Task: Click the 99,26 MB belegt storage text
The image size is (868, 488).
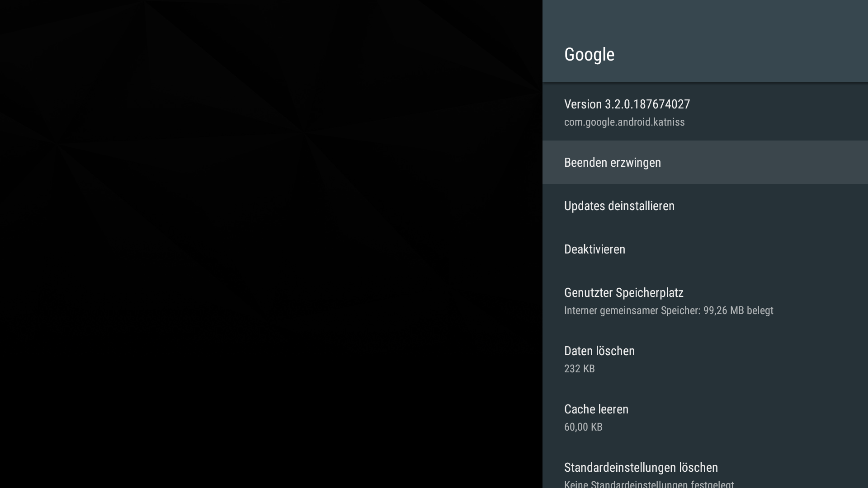Action: click(738, 310)
